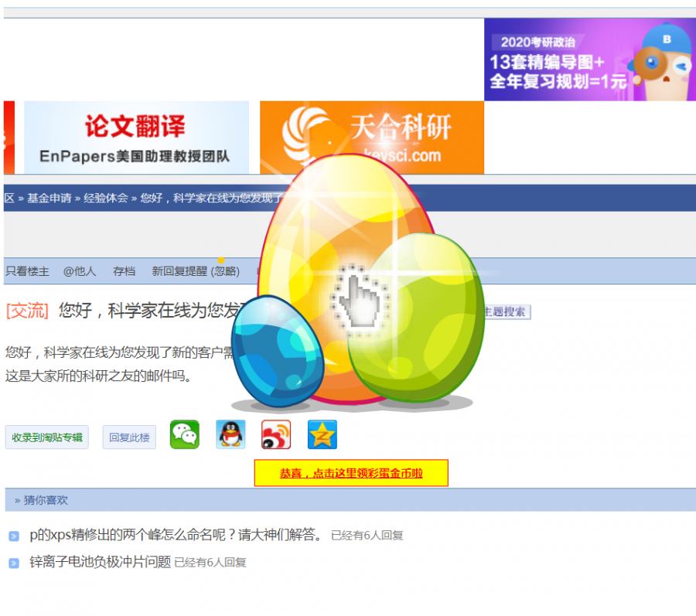
Task: Click text 已经有6人回复 after 锌离子电池 topic
Action: click(x=210, y=563)
